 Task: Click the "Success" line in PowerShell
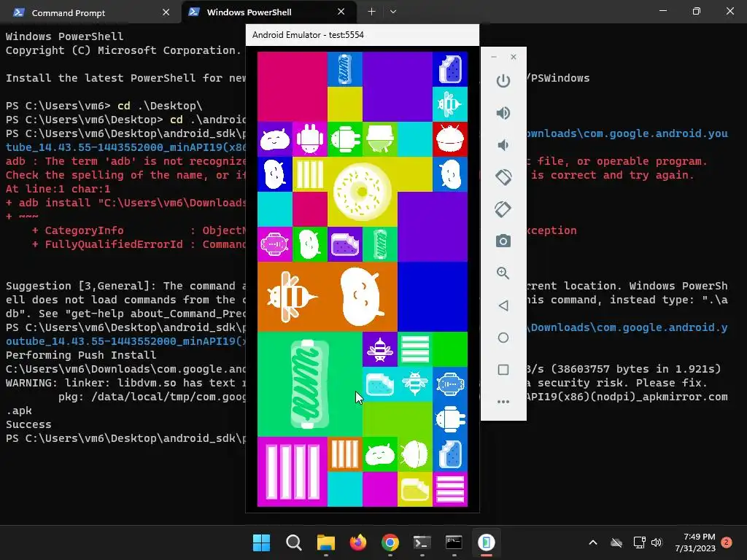coord(28,424)
